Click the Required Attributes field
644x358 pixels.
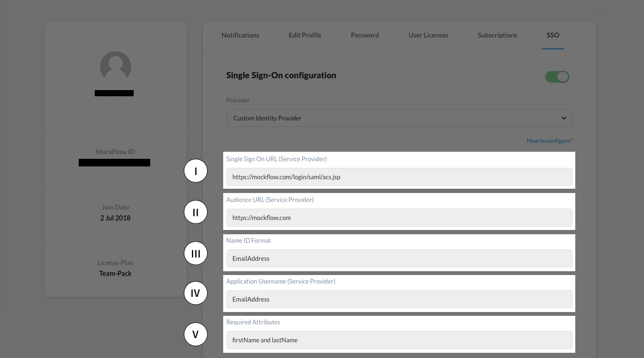tap(399, 340)
